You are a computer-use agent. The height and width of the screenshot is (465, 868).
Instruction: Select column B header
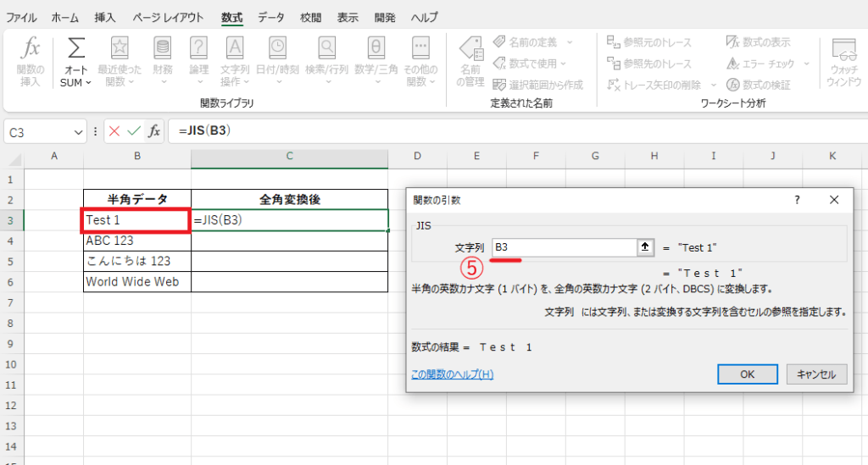pyautogui.click(x=137, y=157)
